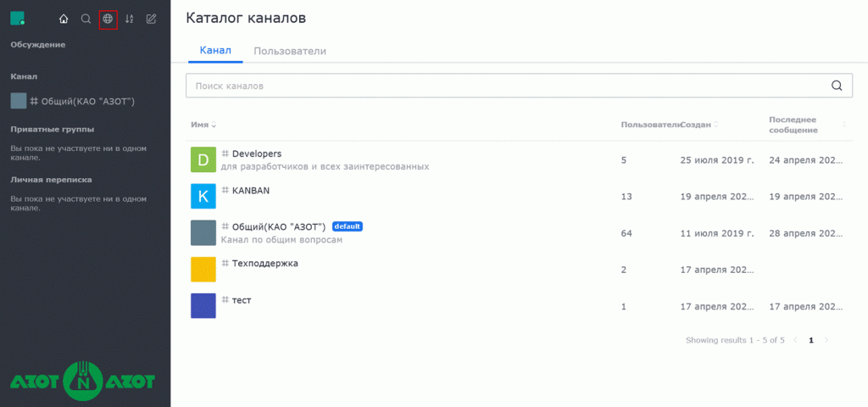Click magnifier icon in channel search field
868x407 pixels.
[837, 86]
